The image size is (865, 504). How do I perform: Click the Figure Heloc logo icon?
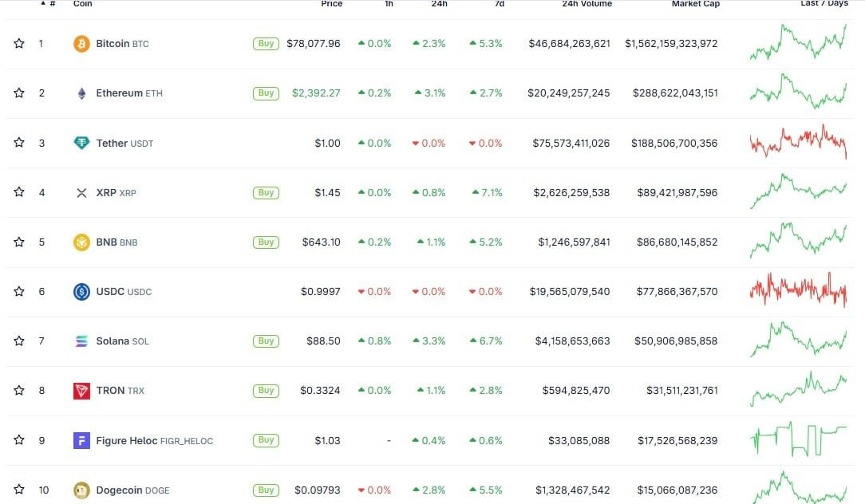click(81, 440)
